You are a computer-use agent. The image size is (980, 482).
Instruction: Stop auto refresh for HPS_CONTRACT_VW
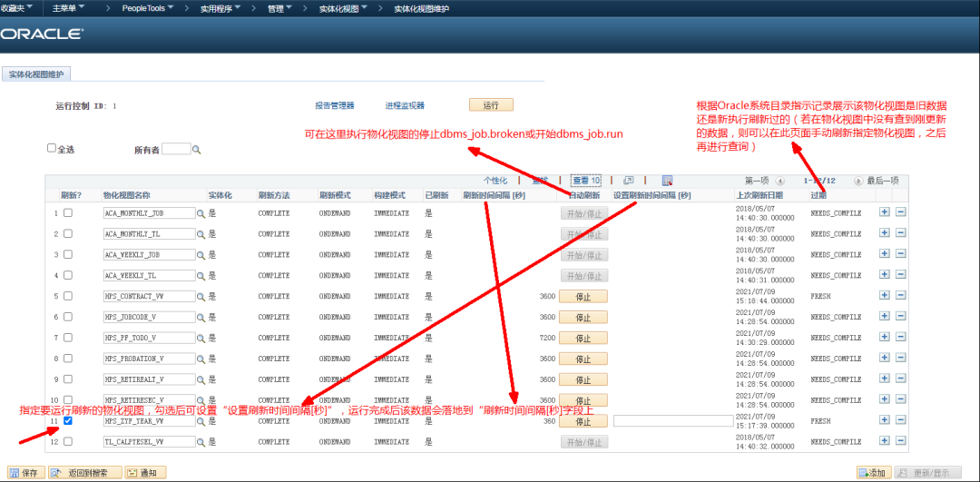[583, 296]
